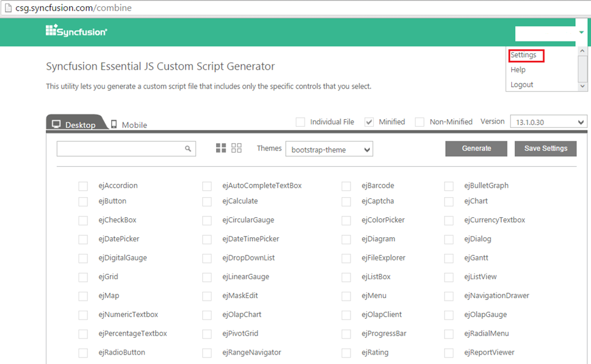Click the Save Settings button
The image size is (591, 364).
[x=545, y=149]
